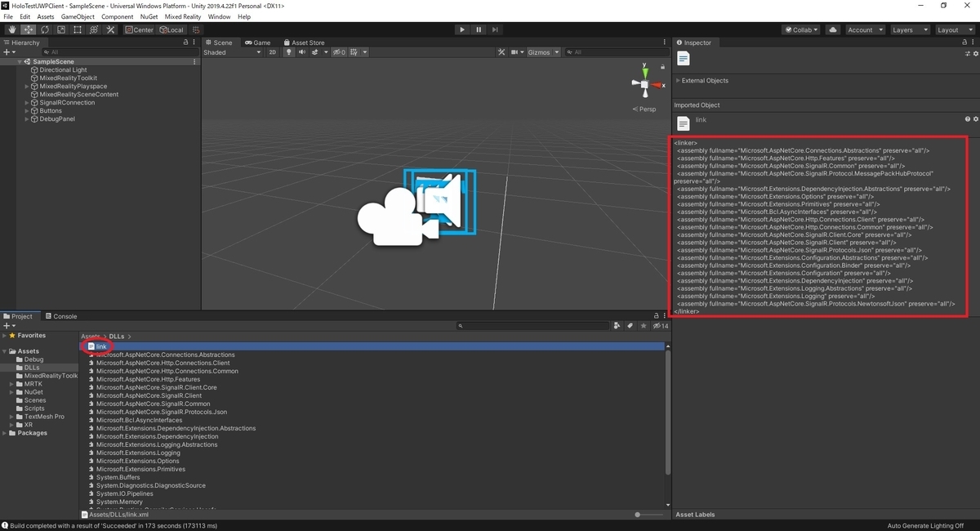
Task: Toggle scene audio
Action: pyautogui.click(x=302, y=52)
